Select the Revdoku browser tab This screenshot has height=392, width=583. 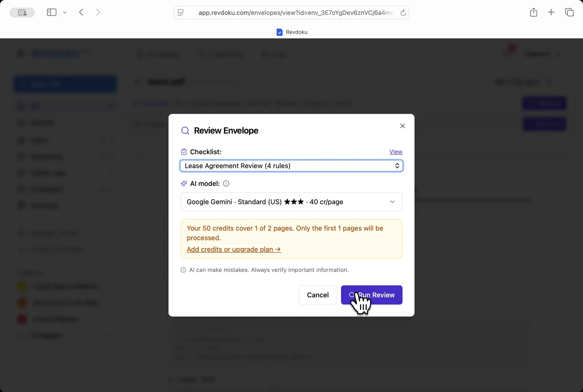pyautogui.click(x=291, y=32)
